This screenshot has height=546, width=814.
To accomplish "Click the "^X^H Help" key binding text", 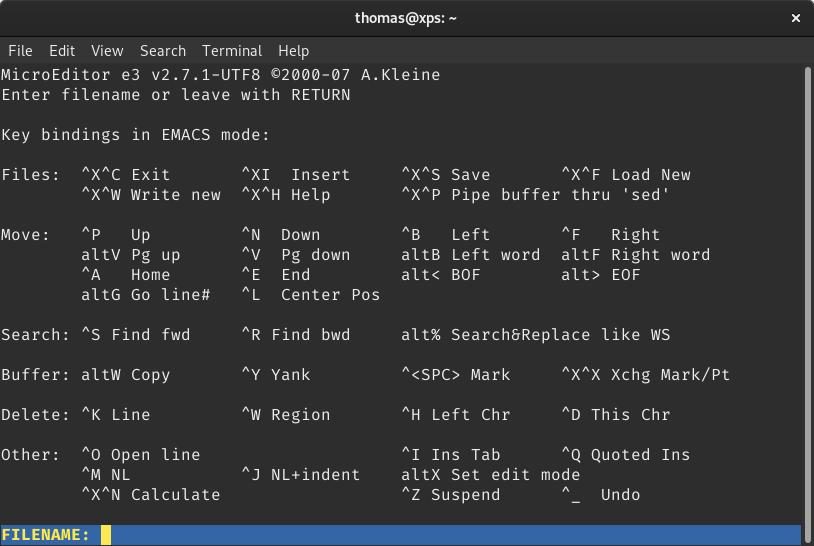I will coord(286,195).
